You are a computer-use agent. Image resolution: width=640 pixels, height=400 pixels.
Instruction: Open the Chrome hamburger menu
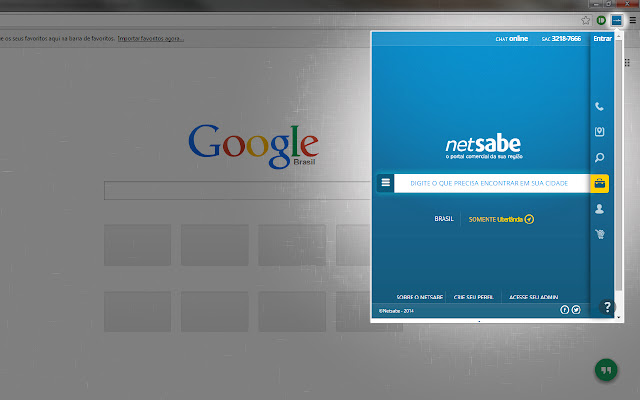tap(633, 20)
